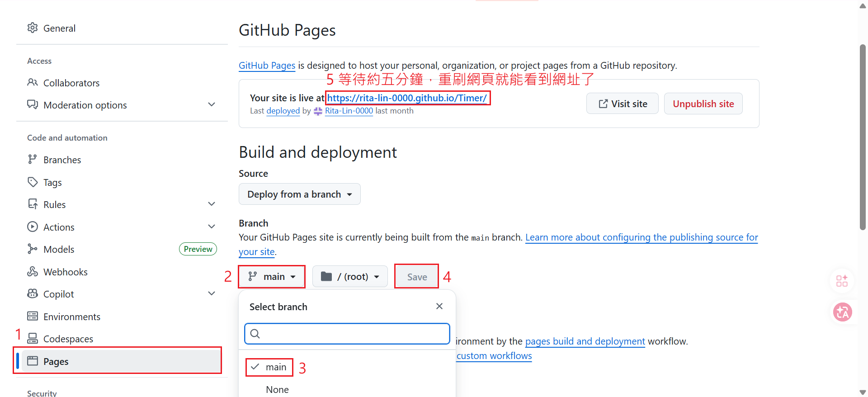The image size is (868, 397).
Task: Open the Deploy from a branch dropdown
Action: click(x=299, y=194)
